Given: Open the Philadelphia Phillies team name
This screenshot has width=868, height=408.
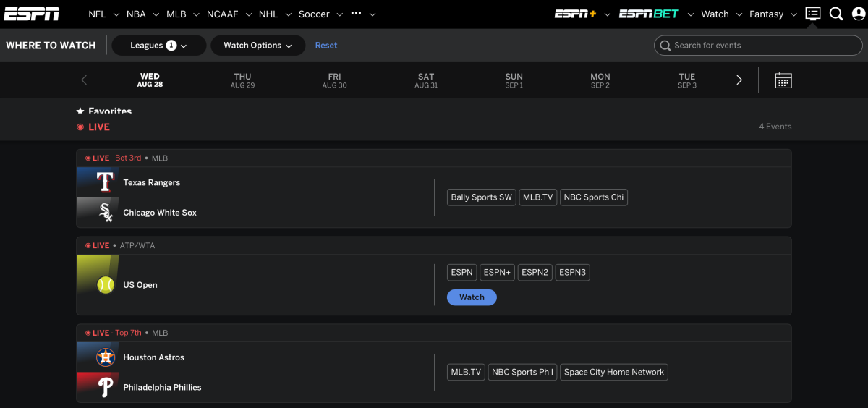Looking at the screenshot, I should coord(162,387).
